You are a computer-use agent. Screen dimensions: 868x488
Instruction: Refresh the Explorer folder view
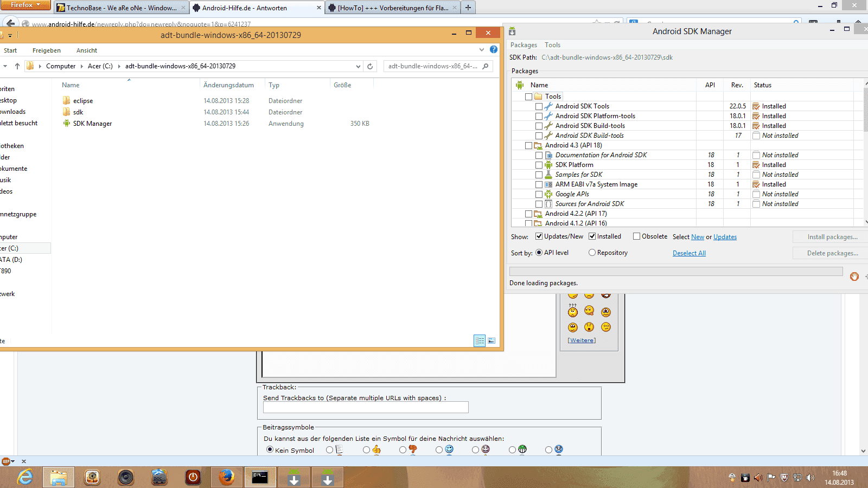(370, 66)
